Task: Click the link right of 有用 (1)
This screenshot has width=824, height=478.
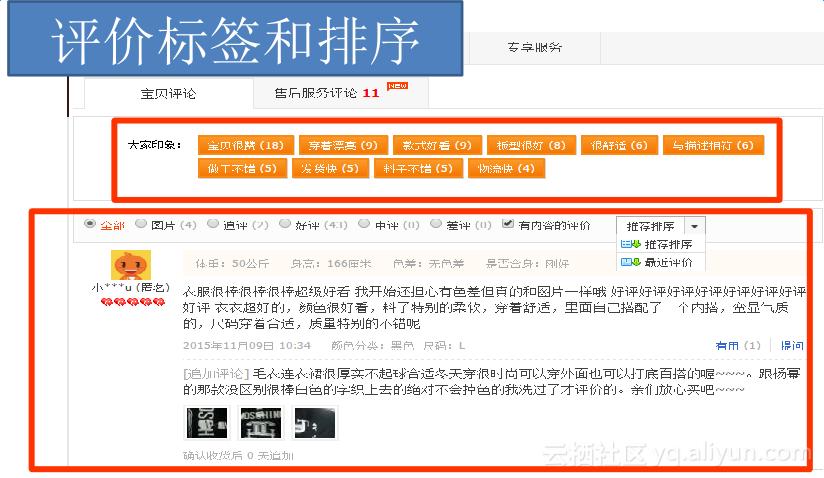Action: tap(792, 345)
